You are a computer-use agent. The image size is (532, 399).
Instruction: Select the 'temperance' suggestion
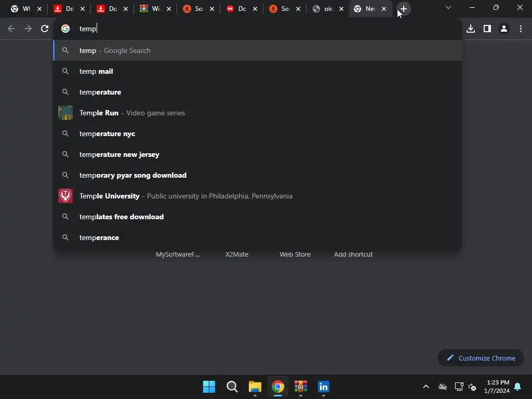pos(258,237)
